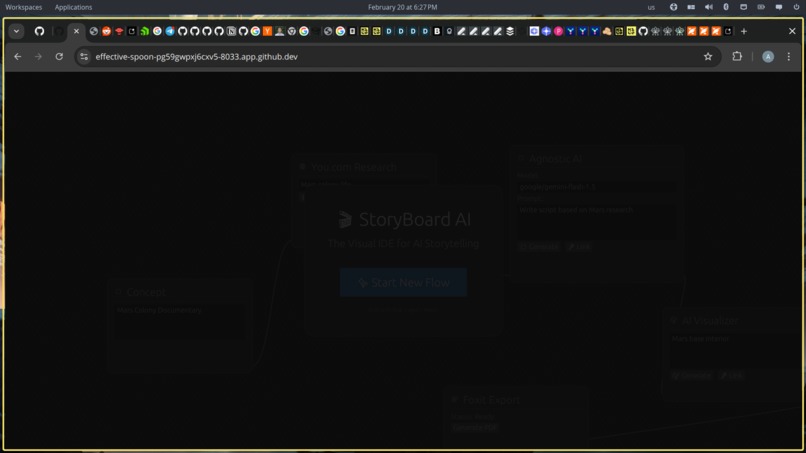
Task: Click the volume speaker icon
Action: (x=708, y=7)
